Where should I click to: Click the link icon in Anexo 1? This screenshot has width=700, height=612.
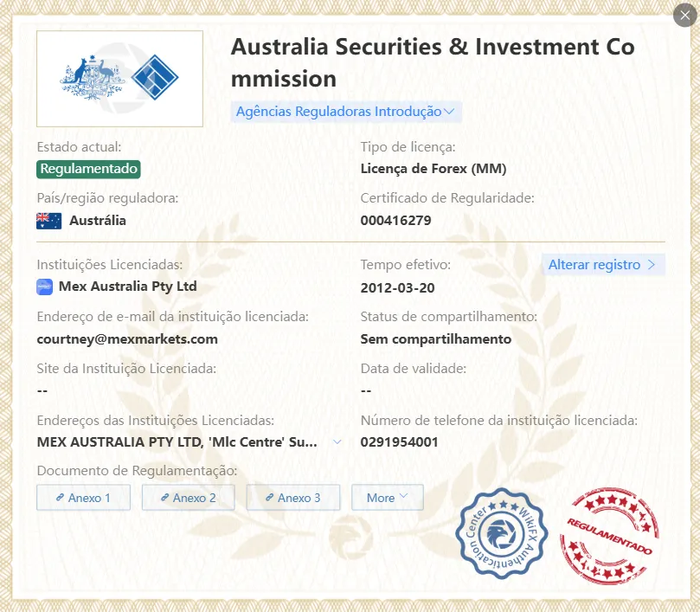[60, 497]
